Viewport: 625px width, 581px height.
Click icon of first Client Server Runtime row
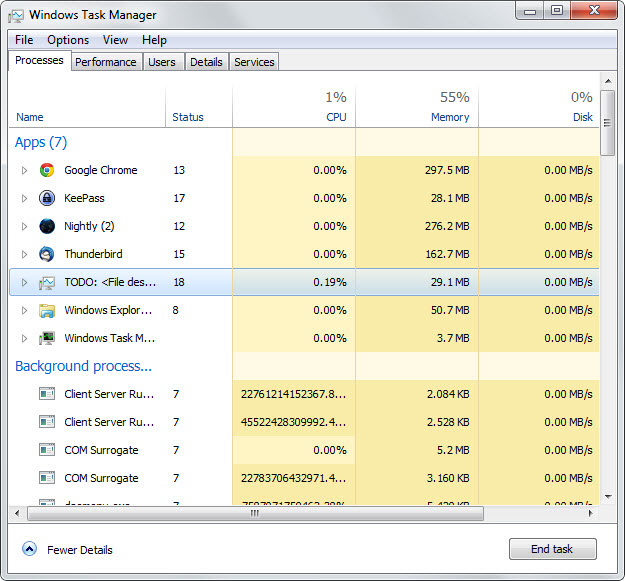tap(47, 394)
